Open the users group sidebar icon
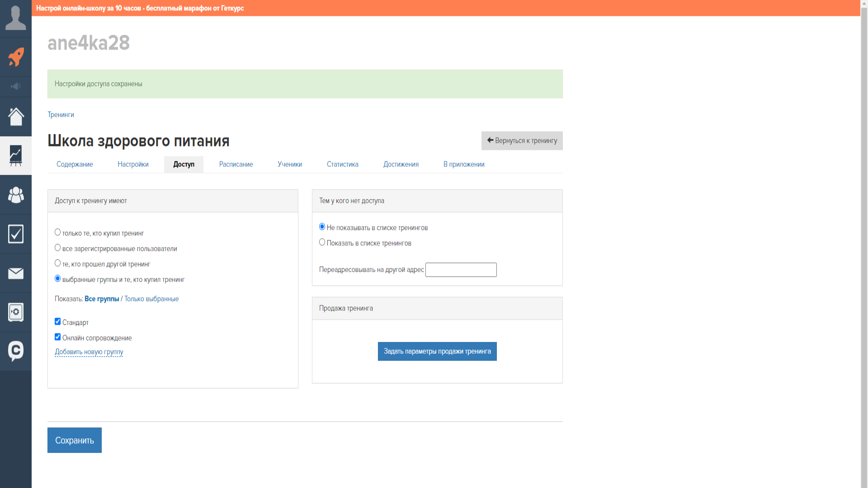868x488 pixels. click(16, 195)
